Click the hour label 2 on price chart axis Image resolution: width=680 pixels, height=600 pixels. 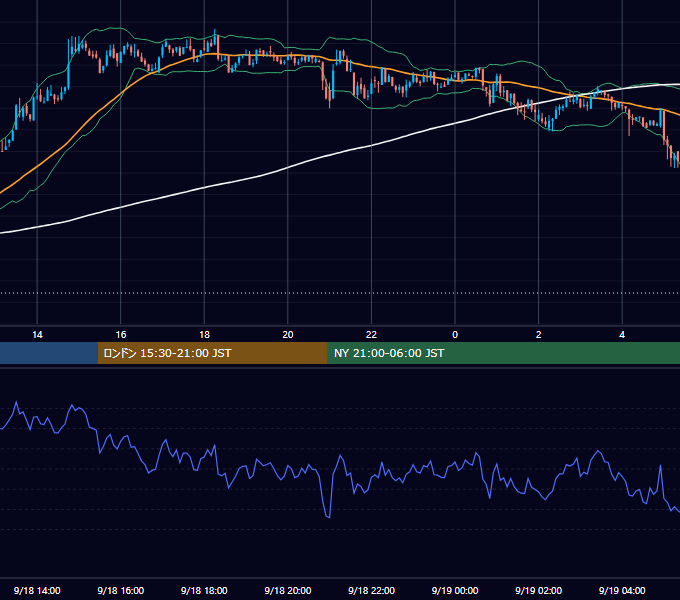click(x=539, y=335)
